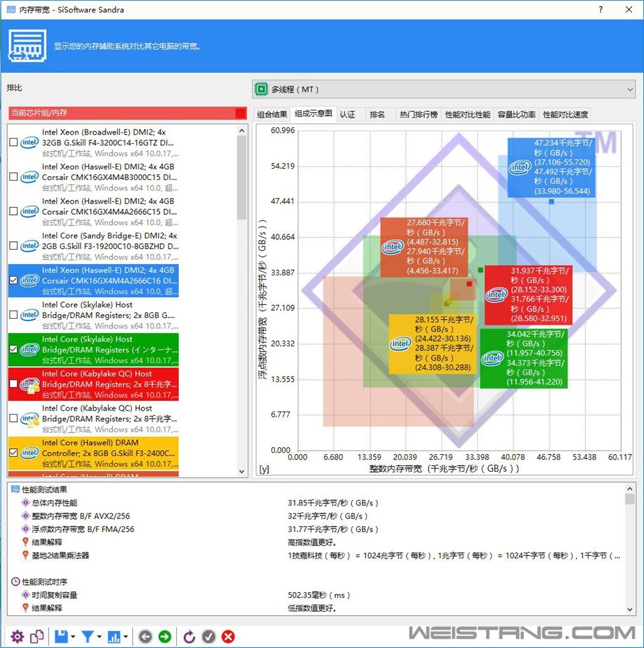
Task: Go back with the grey left arrow
Action: coord(145,636)
